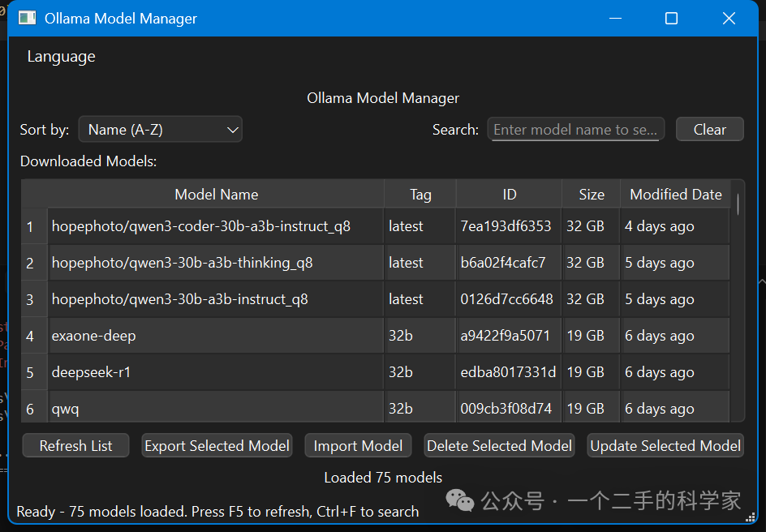766x532 pixels.
Task: Close the Ollama Model Manager window
Action: [729, 19]
